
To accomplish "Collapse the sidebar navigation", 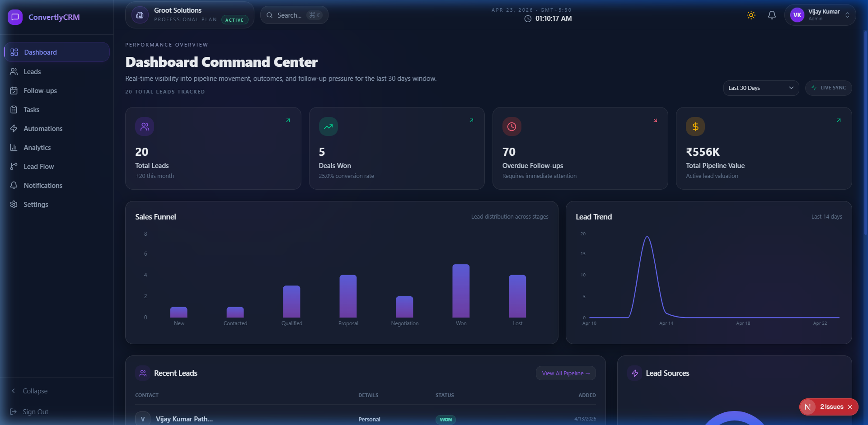I will pos(29,391).
